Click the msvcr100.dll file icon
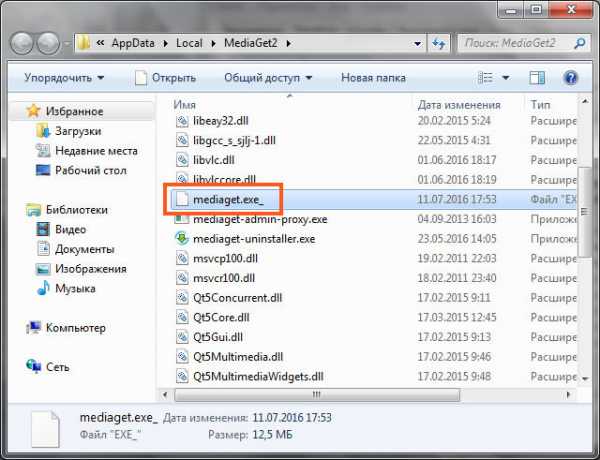 pyautogui.click(x=182, y=278)
